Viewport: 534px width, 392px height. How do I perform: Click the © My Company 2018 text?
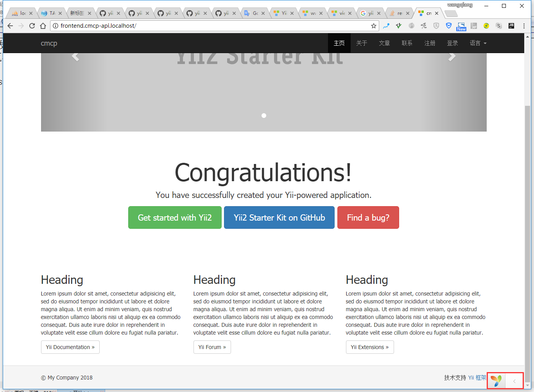click(x=67, y=378)
